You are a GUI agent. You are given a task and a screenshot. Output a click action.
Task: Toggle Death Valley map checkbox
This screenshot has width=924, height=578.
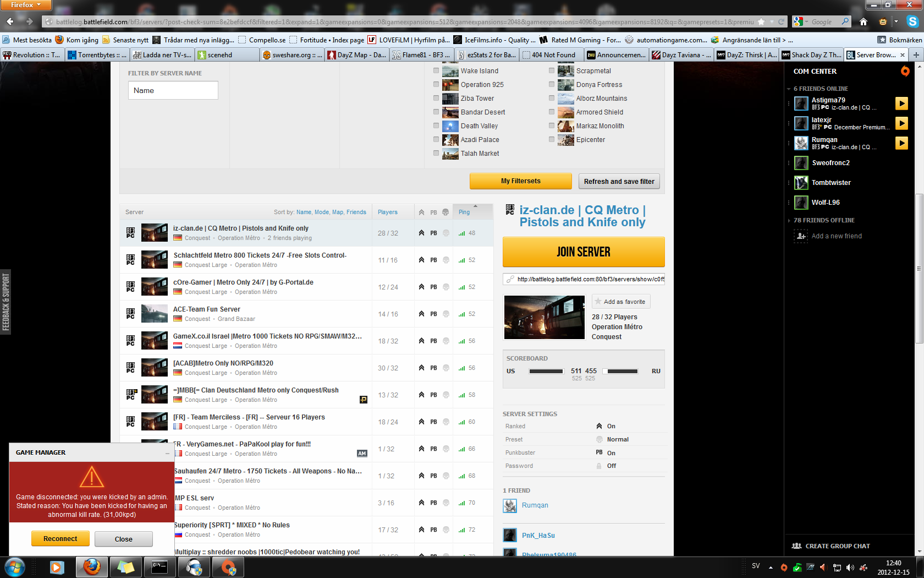(436, 126)
